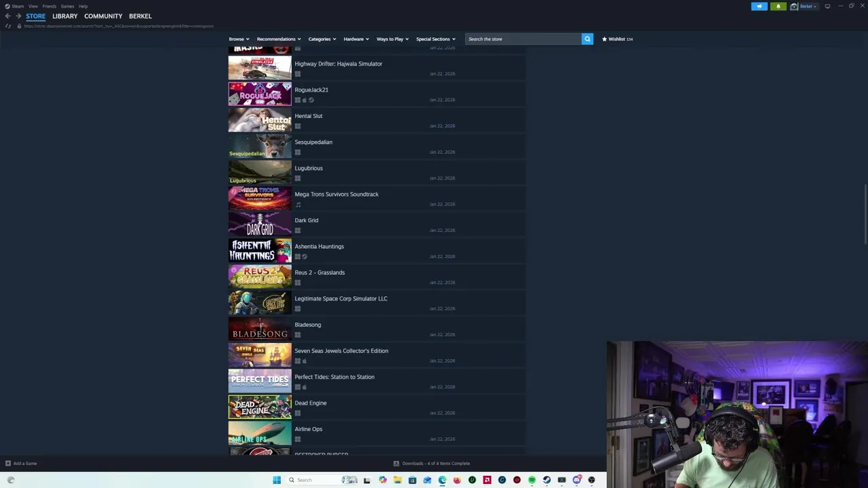Open Spotify from the taskbar

click(532, 480)
